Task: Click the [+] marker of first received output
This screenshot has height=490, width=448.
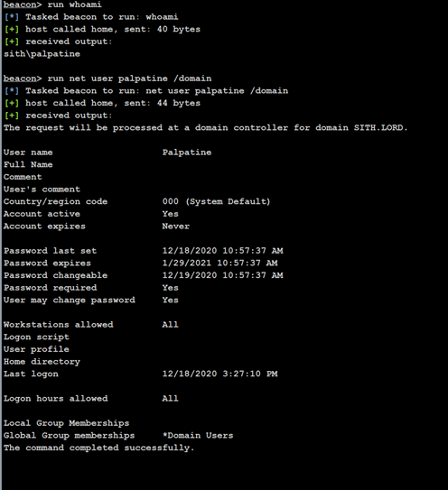Action: click(x=12, y=42)
